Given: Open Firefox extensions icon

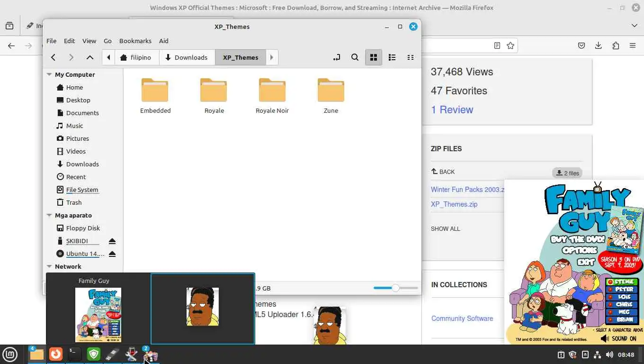Looking at the screenshot, I should pos(616,45).
